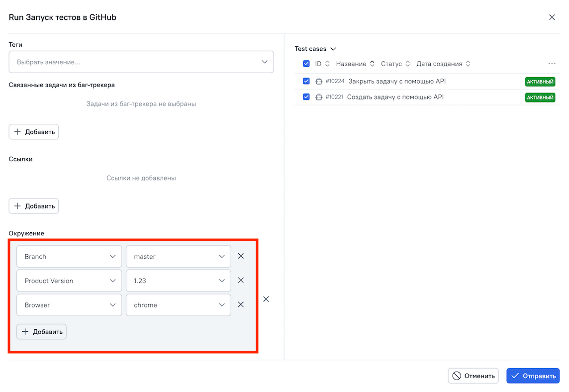Viewport: 569px width, 392px height.
Task: Uncheck test case #10224 checkbox
Action: click(306, 81)
